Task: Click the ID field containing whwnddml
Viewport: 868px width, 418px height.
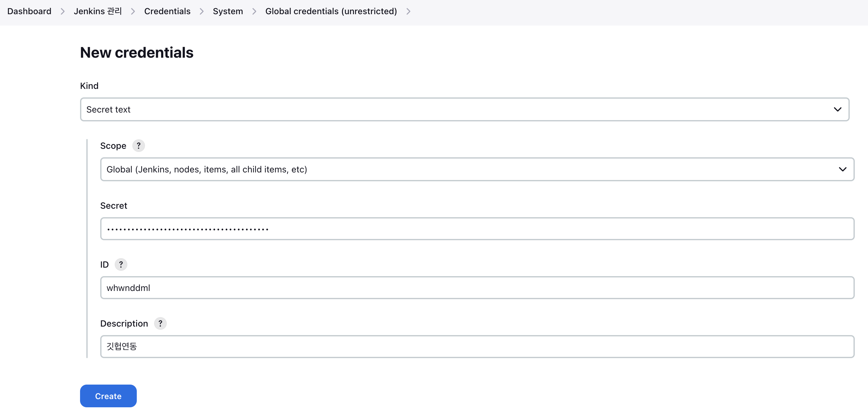Action: click(x=477, y=287)
